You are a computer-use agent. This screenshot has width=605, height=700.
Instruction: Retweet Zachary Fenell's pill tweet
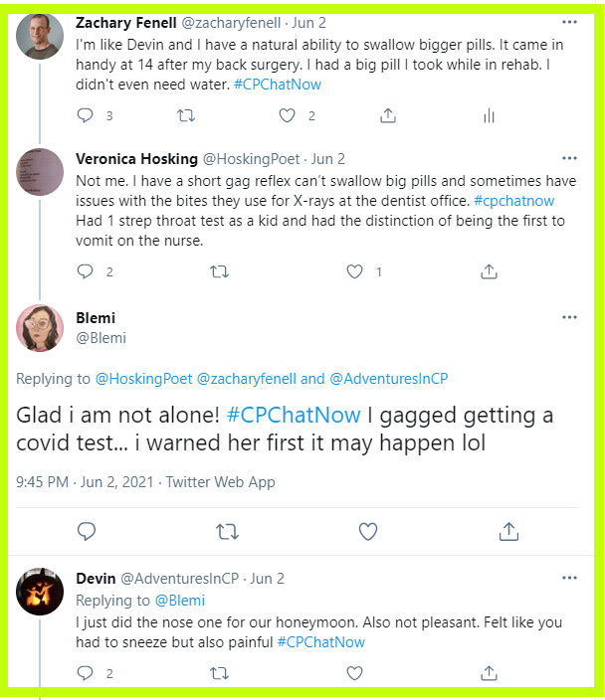pyautogui.click(x=186, y=116)
